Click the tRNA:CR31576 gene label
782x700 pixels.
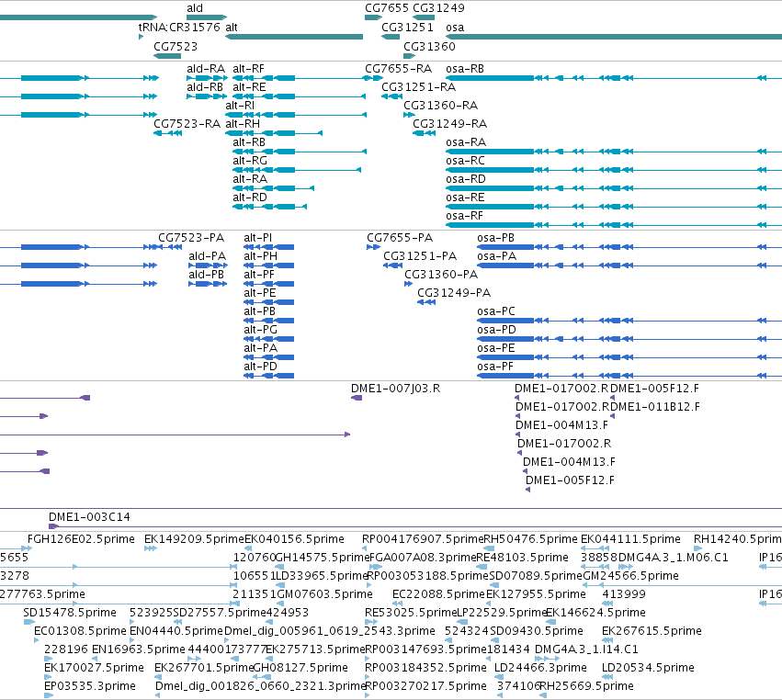click(179, 28)
